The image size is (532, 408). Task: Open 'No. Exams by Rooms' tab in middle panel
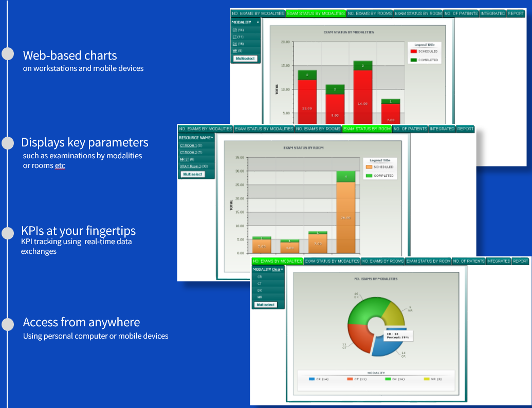[318, 129]
